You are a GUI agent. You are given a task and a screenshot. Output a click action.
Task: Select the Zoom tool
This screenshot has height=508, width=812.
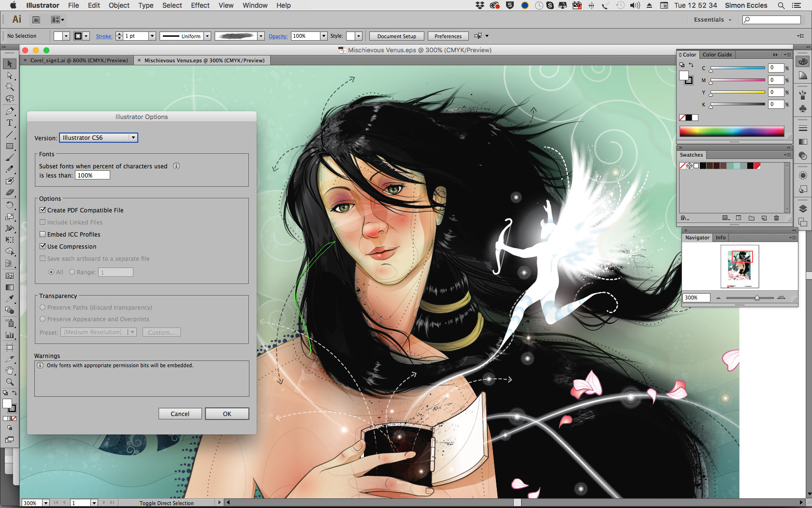10,382
